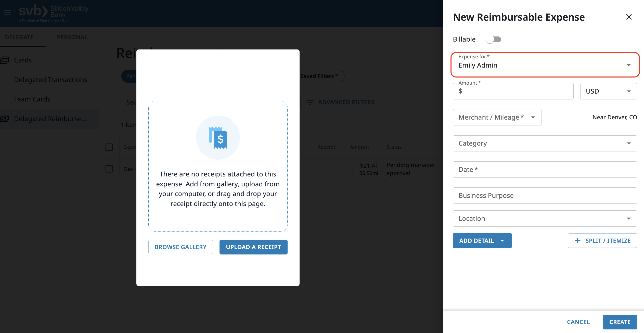Screen dimensions: 644x333
Task: Toggle the Billable switch
Action: click(493, 40)
